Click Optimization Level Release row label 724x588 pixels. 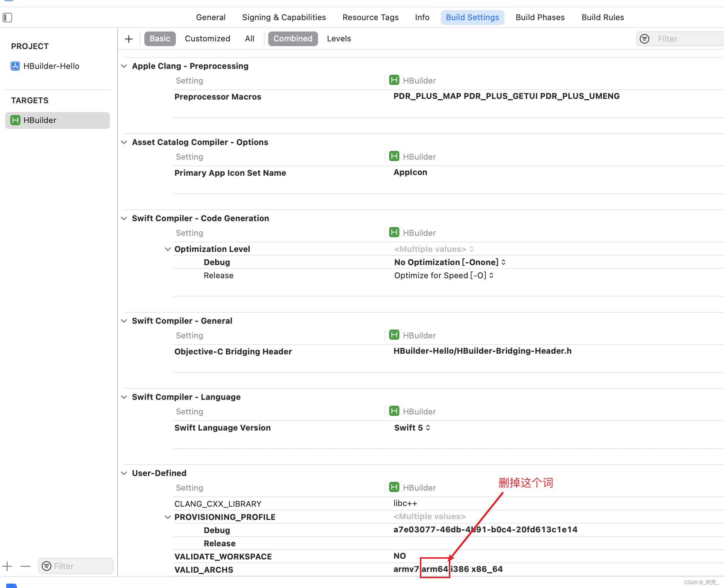point(218,275)
